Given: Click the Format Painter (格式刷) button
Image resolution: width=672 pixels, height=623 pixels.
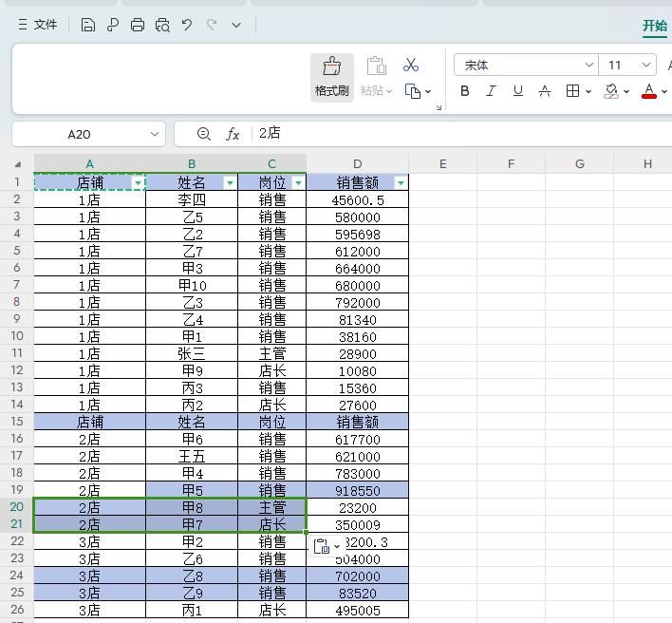Looking at the screenshot, I should click(x=331, y=76).
